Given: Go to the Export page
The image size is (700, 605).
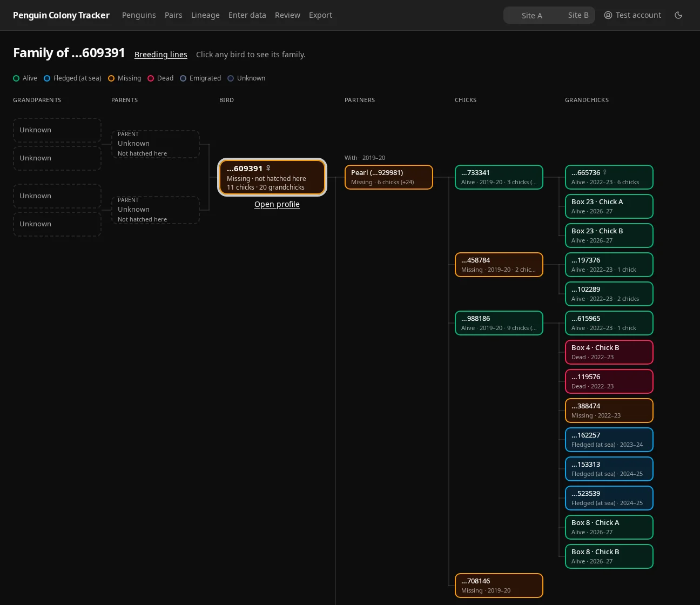Looking at the screenshot, I should 320,15.
